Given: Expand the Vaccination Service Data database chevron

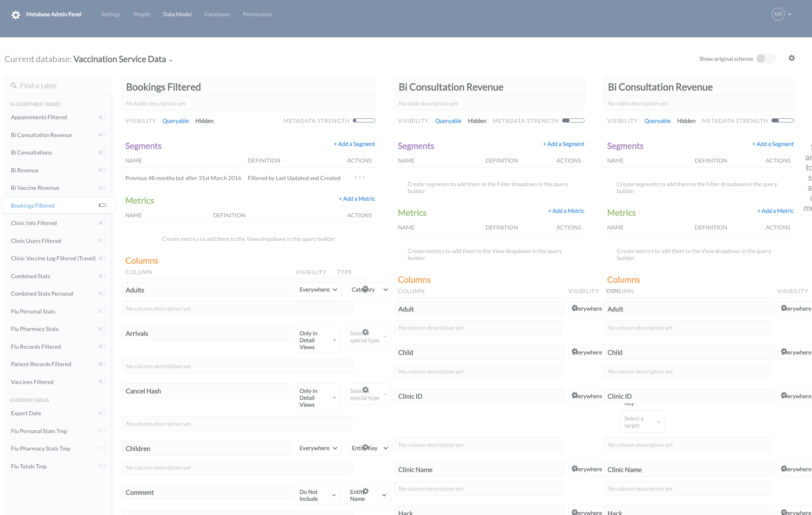Looking at the screenshot, I should (x=171, y=60).
